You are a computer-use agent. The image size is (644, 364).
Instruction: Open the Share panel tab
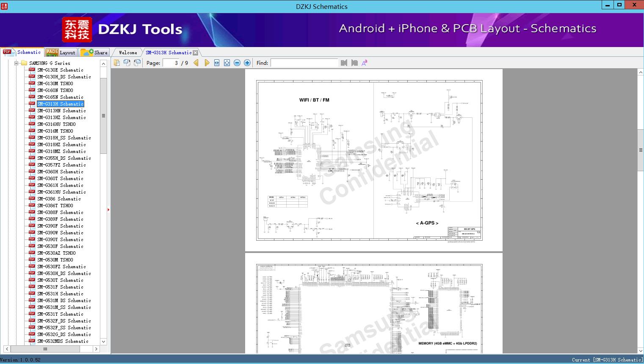pyautogui.click(x=94, y=53)
